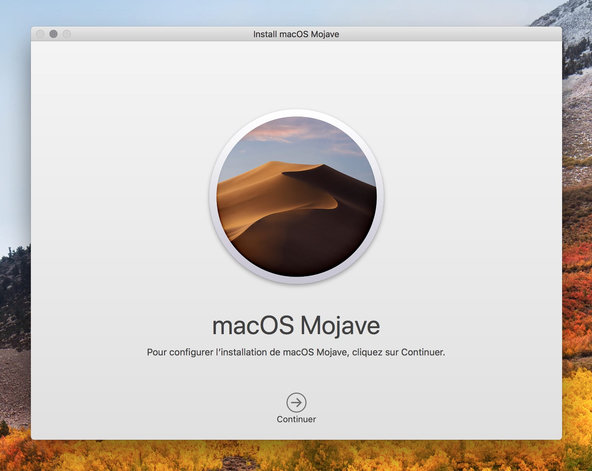592x471 pixels.
Task: Click the "Install macOS Mojave" window title
Action: 296,34
